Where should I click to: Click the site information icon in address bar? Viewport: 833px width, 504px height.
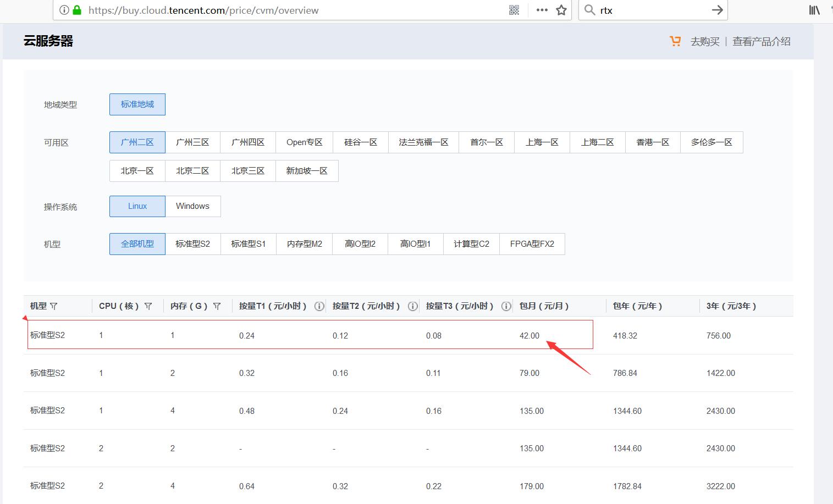[64, 10]
